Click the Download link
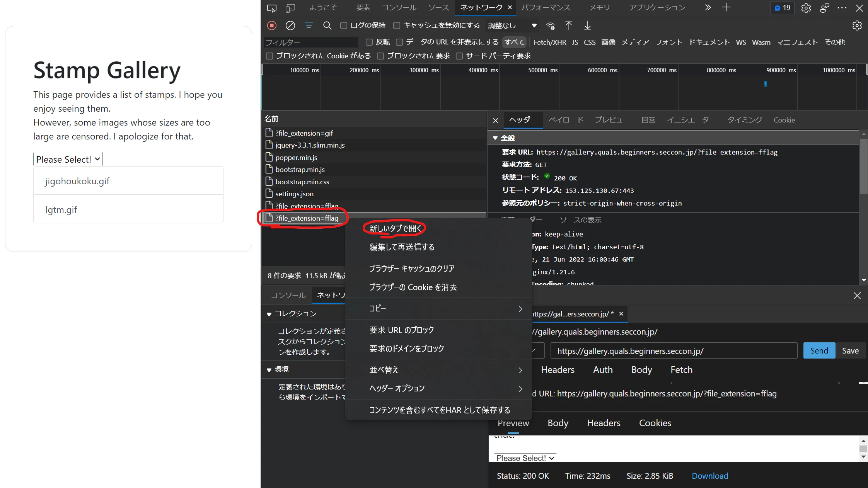868x488 pixels. 710,476
